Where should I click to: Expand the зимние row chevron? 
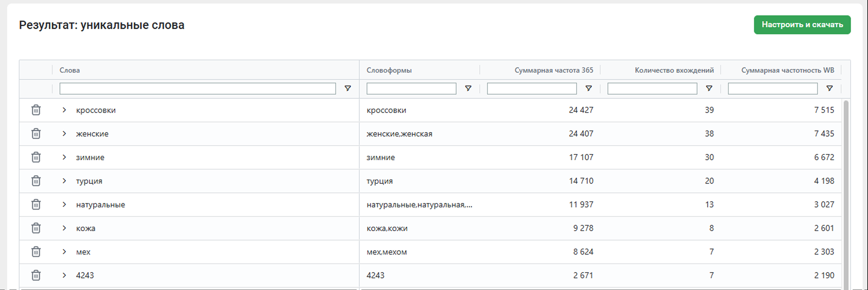[64, 157]
